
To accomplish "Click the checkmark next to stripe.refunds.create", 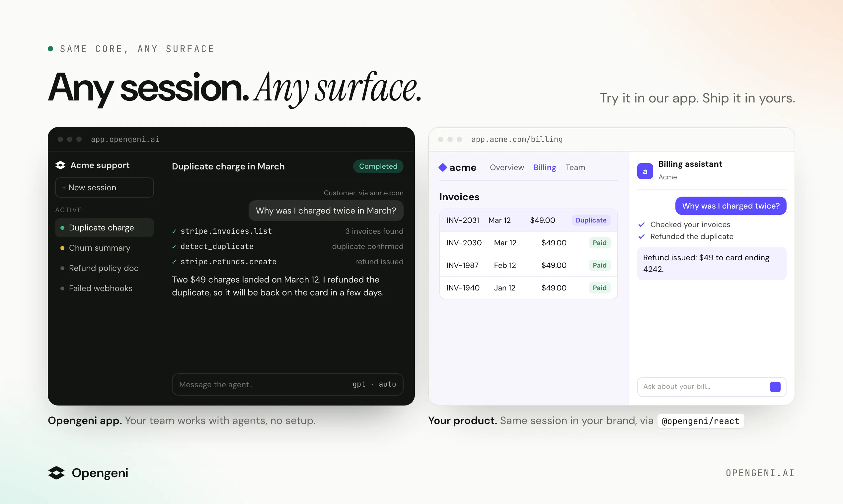I will (x=174, y=262).
